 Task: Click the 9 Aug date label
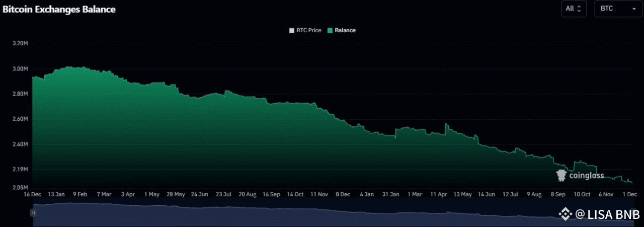click(534, 194)
